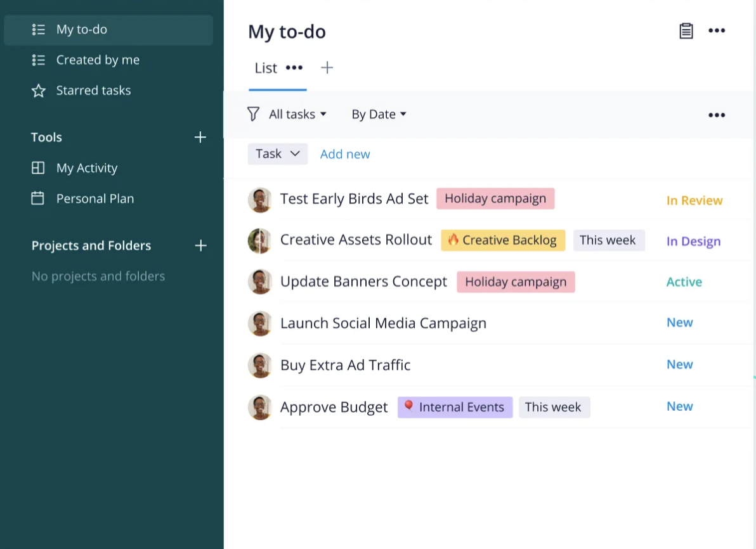Open Starred tasks in sidebar
The image size is (756, 549).
(x=93, y=90)
